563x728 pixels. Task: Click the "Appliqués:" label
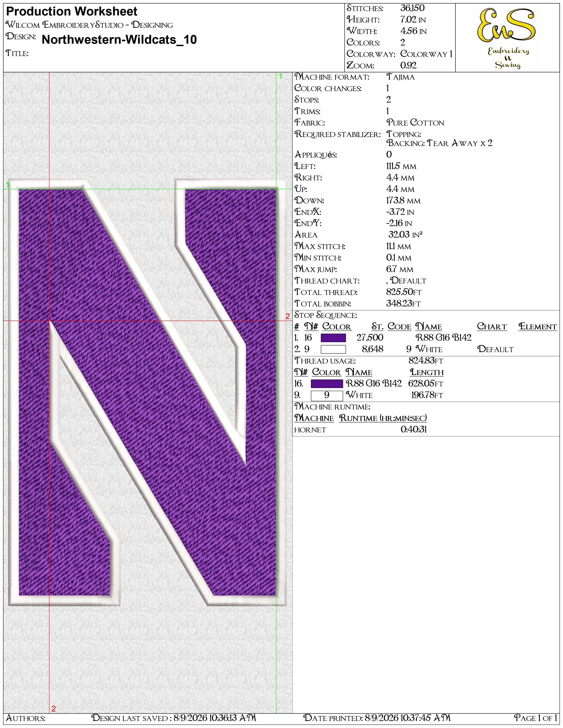tap(316, 155)
